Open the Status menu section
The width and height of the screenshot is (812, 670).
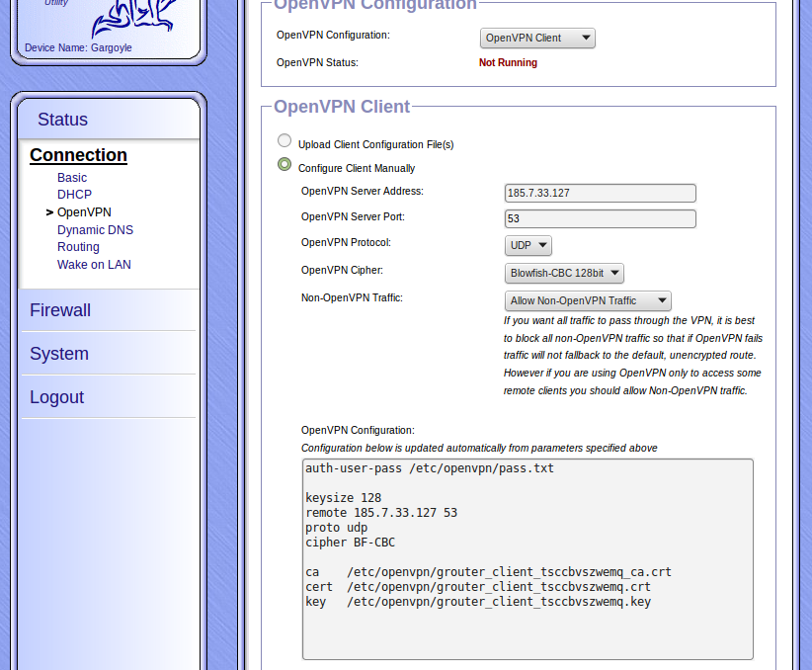(x=62, y=120)
